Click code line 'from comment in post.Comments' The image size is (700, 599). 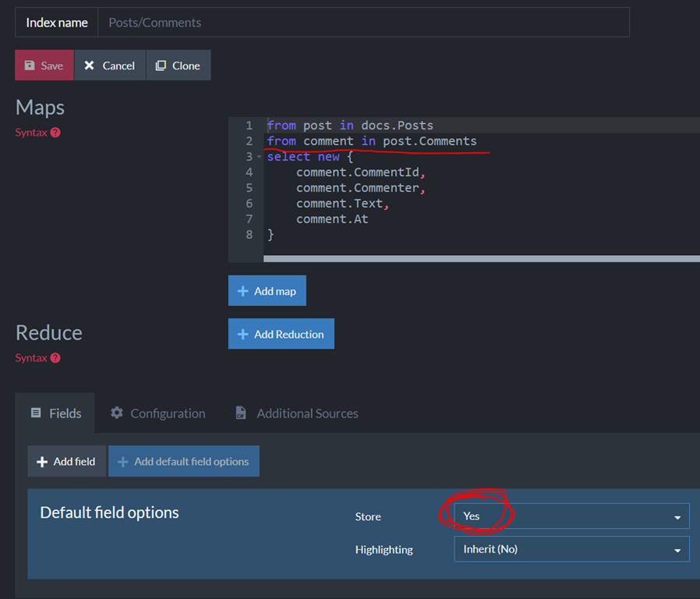tap(372, 141)
